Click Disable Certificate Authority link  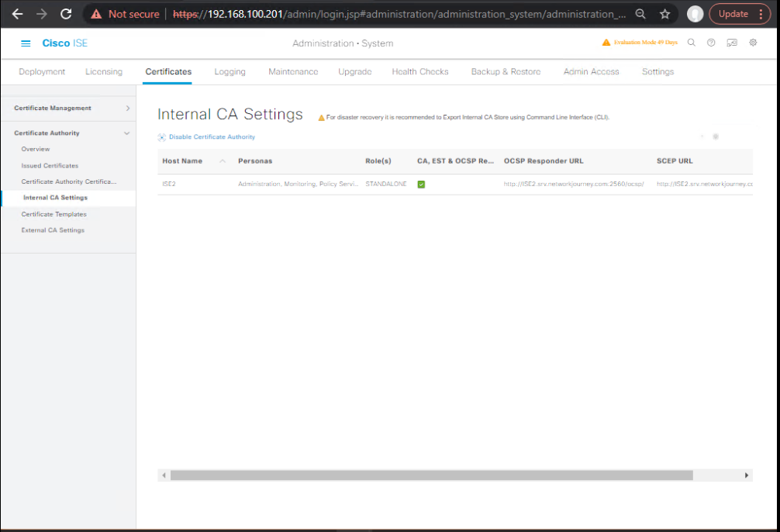(x=212, y=136)
